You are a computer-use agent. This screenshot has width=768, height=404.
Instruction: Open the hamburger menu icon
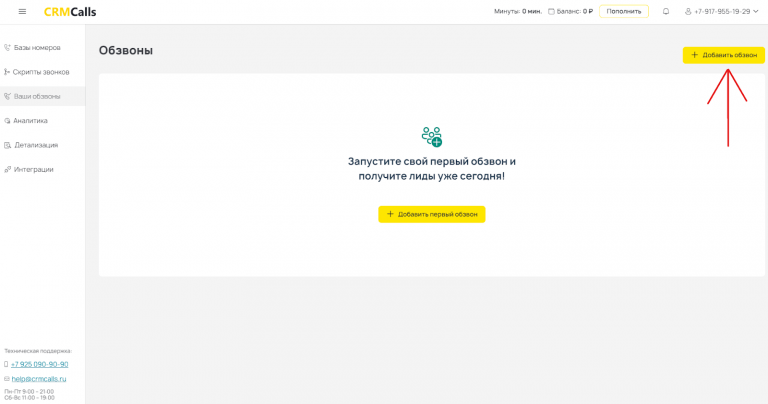coord(23,12)
